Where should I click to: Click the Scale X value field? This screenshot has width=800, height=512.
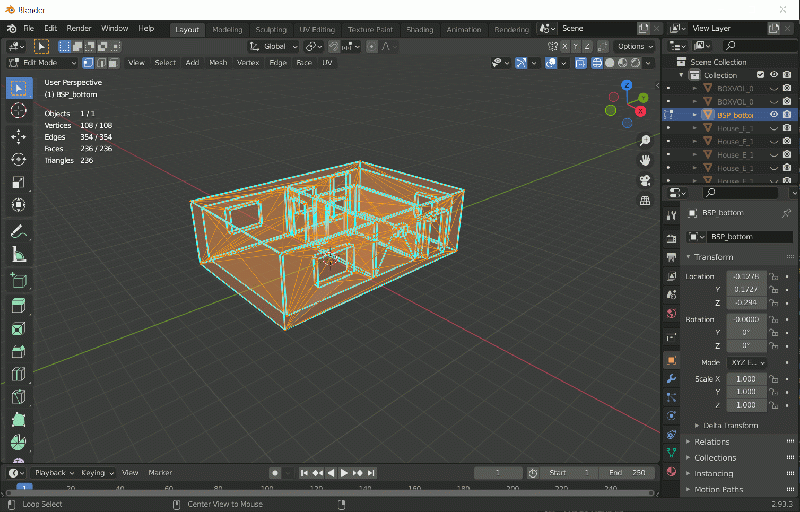point(745,379)
